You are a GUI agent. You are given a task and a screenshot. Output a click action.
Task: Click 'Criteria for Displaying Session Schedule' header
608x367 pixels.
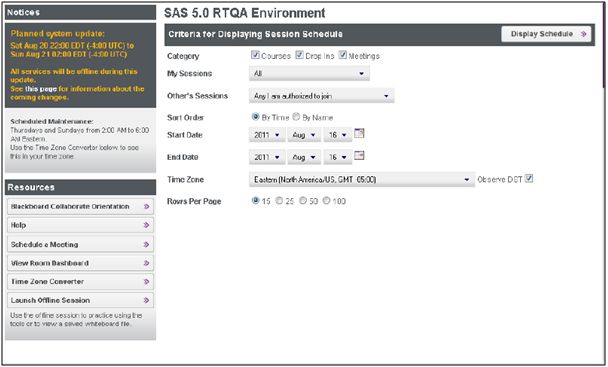pos(255,34)
